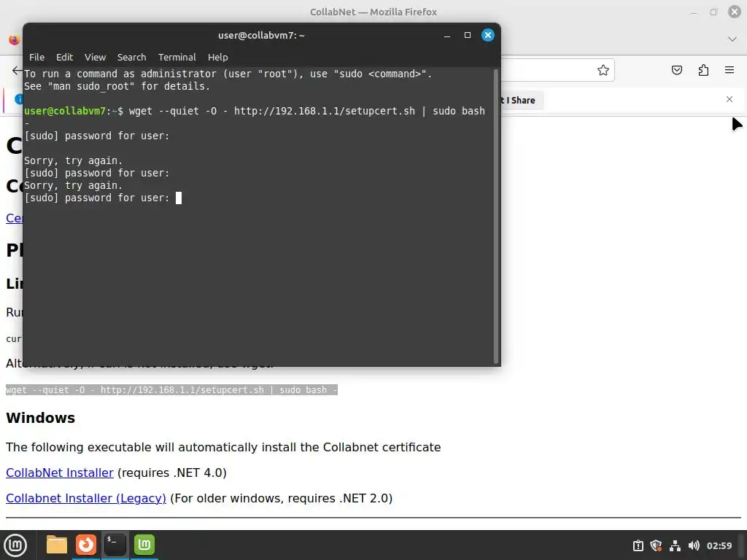
Task: Open the Terminal menu in menubar
Action: pos(177,57)
